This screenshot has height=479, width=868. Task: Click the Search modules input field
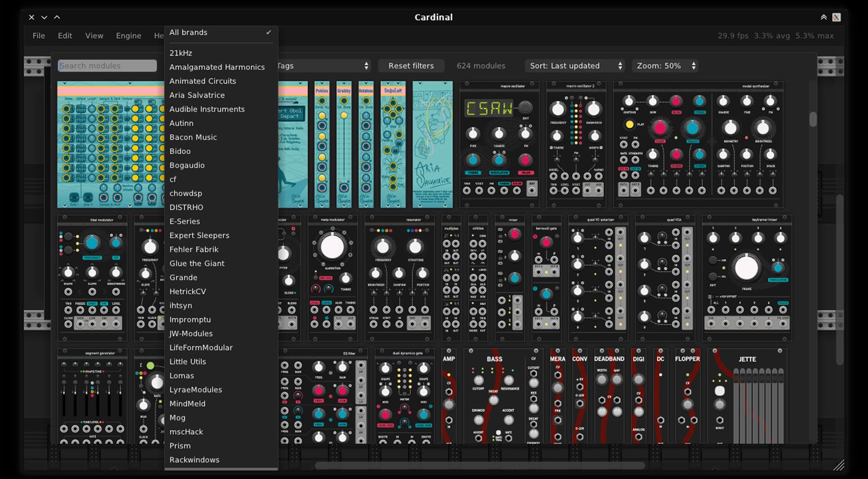click(x=107, y=65)
